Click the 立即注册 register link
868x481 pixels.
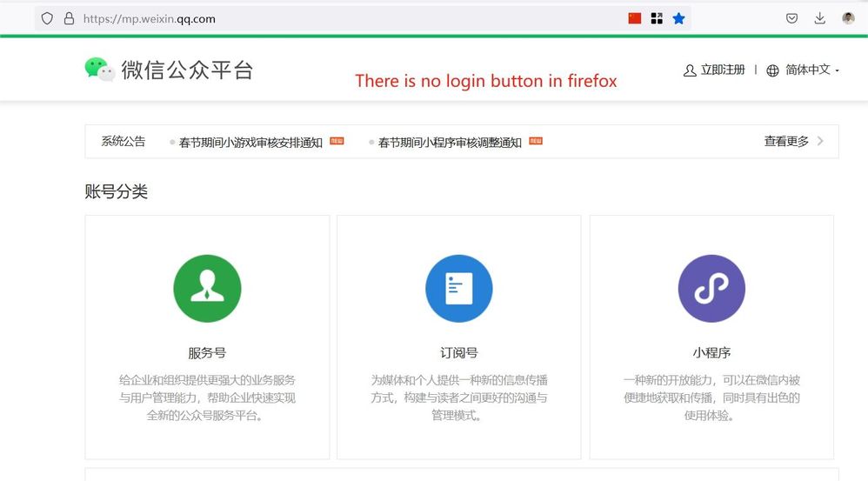723,70
